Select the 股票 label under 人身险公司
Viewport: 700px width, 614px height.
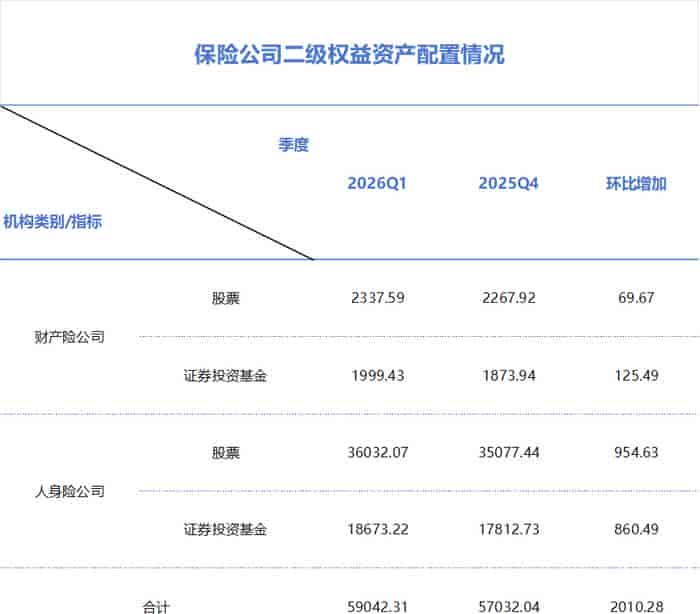[225, 452]
